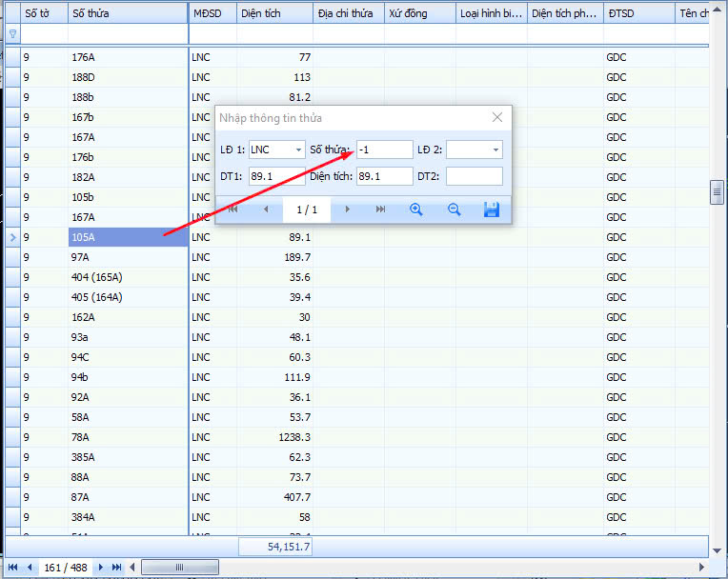Jump to last record in grid navigator

pyautogui.click(x=117, y=568)
